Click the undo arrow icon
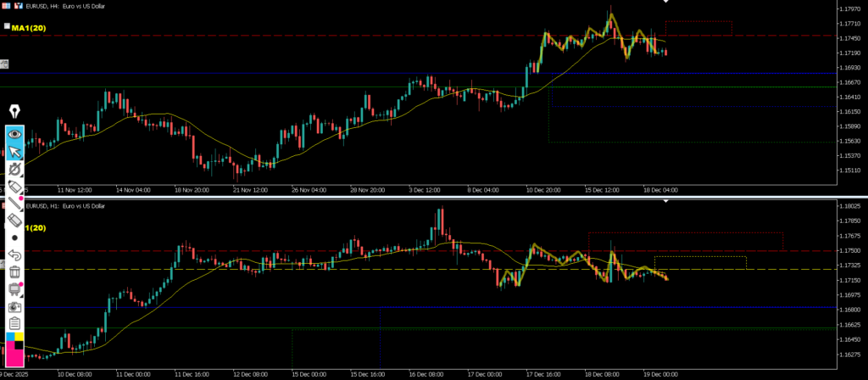 coord(14,254)
